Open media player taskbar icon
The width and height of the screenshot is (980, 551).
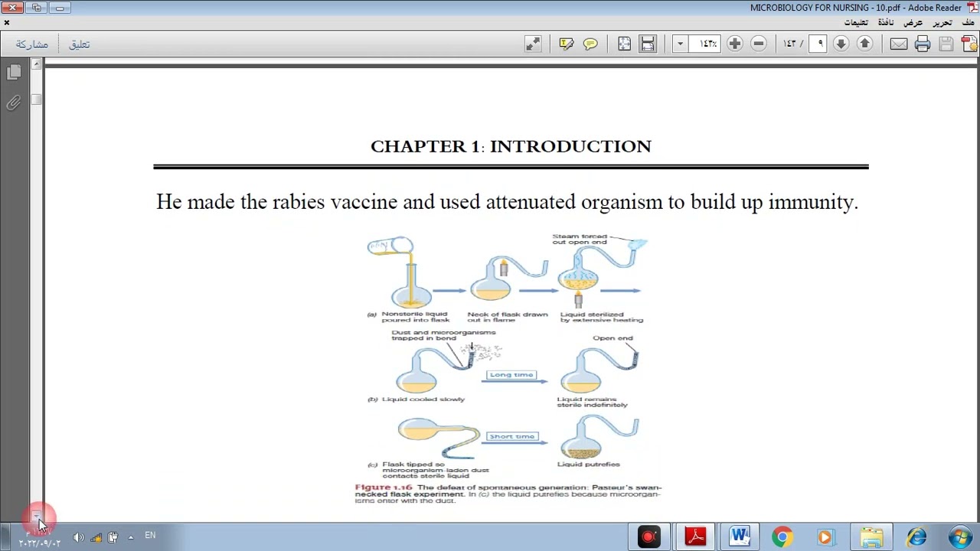click(825, 537)
